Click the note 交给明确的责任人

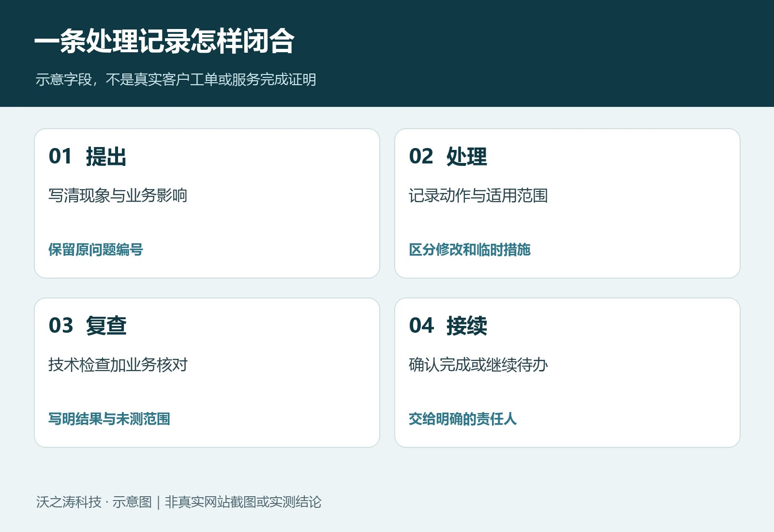click(x=463, y=419)
